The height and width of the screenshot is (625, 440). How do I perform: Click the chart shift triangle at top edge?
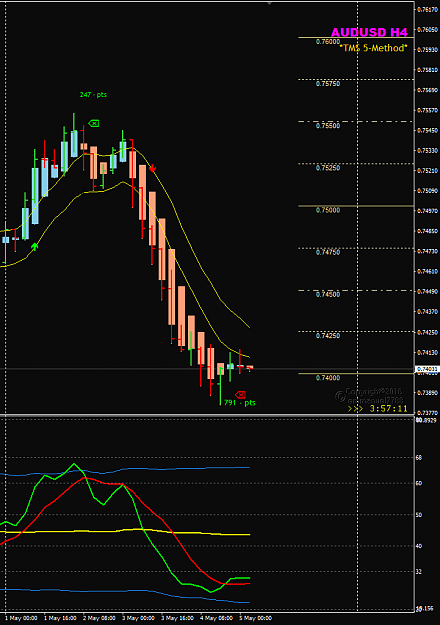click(269, 3)
